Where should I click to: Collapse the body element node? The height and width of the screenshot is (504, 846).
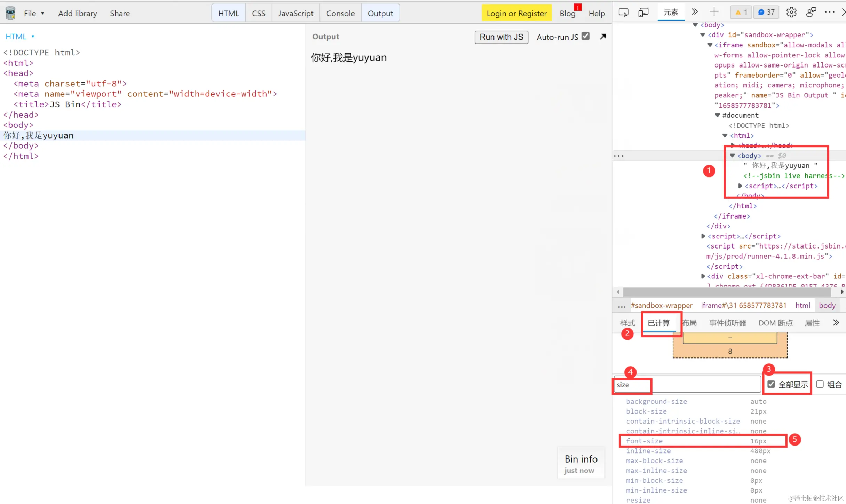[x=732, y=156]
